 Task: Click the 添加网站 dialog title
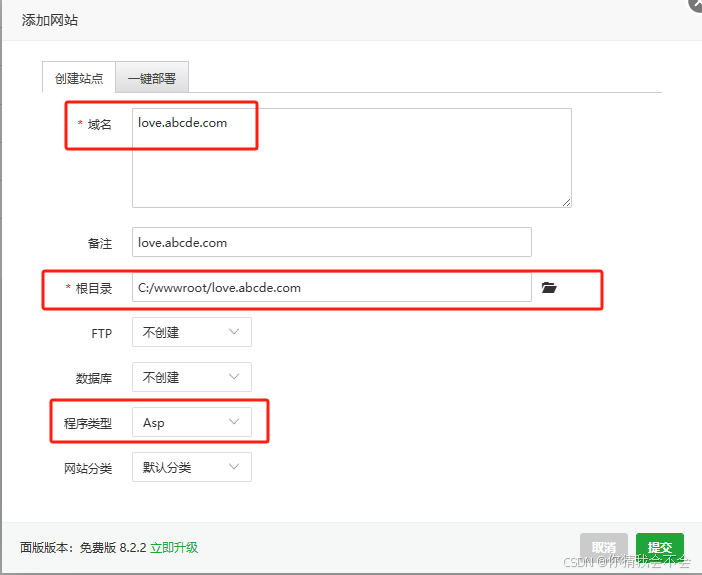coord(50,20)
